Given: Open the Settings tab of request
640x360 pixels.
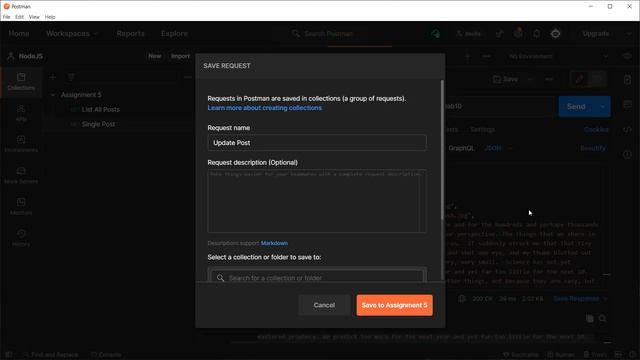Looking at the screenshot, I should [482, 129].
